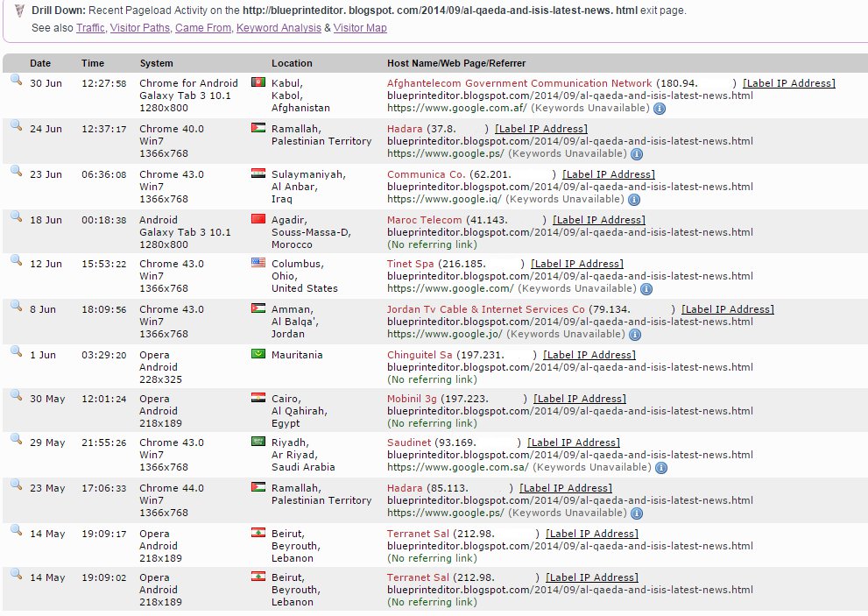Select the magnifier icon beside 8 Jun

[16, 306]
